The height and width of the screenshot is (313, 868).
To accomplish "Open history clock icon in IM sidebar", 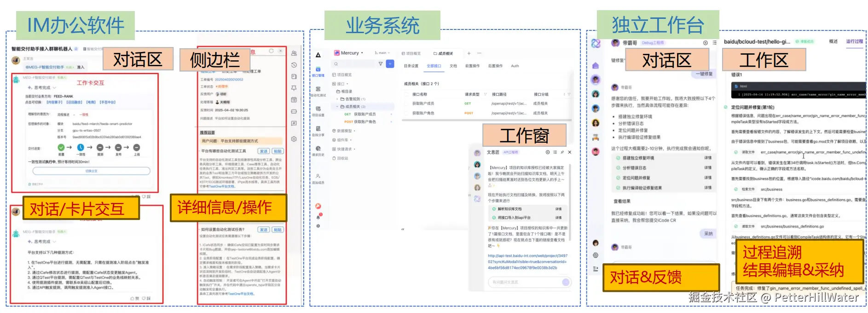I will (294, 65).
